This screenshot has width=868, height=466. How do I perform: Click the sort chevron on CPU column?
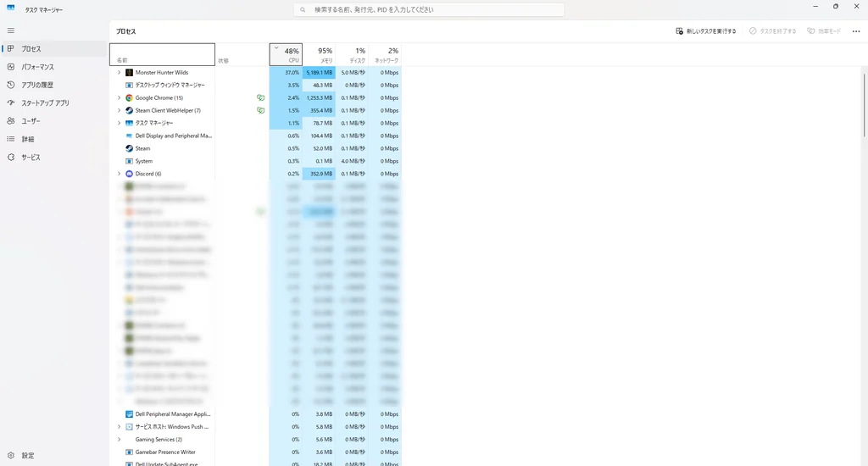276,48
